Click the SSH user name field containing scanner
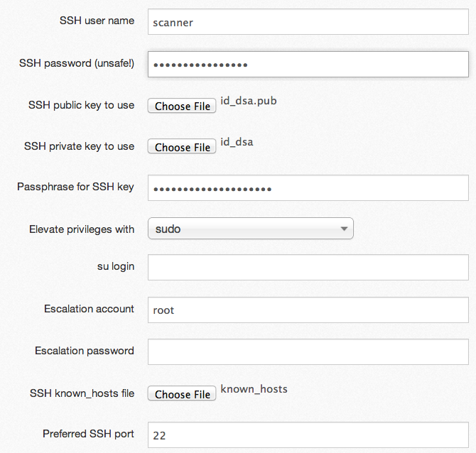The width and height of the screenshot is (476, 453). (x=308, y=22)
